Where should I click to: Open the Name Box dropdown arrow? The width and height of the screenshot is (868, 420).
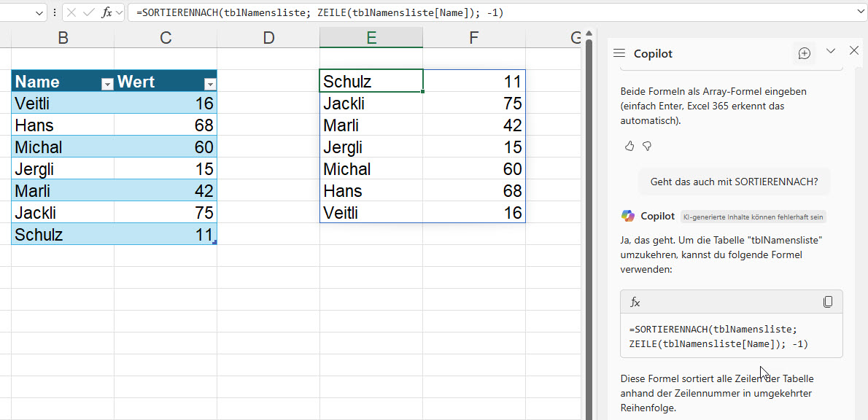39,12
